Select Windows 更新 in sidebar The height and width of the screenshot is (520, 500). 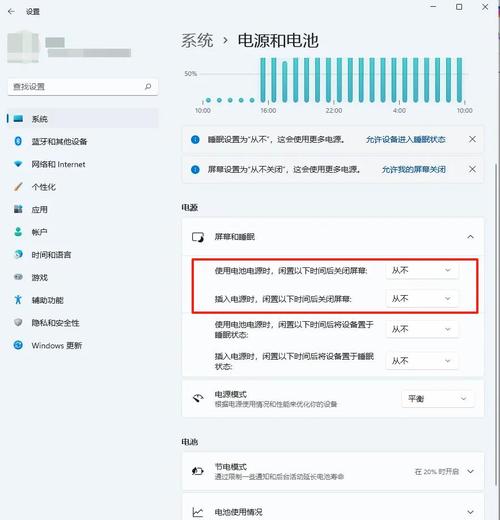coord(83,345)
